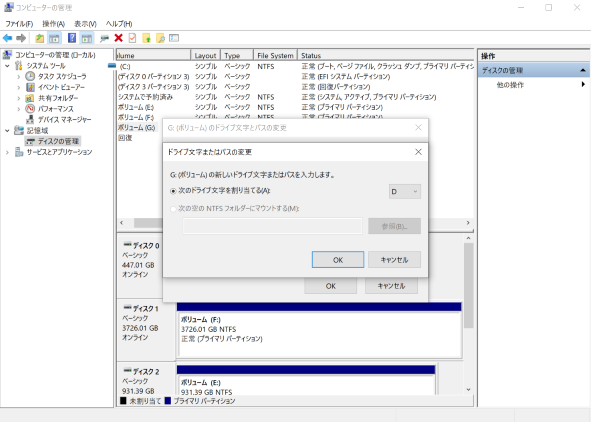Select the ボリューム (E:) row in volume list
The image size is (591, 422).
tap(295, 107)
